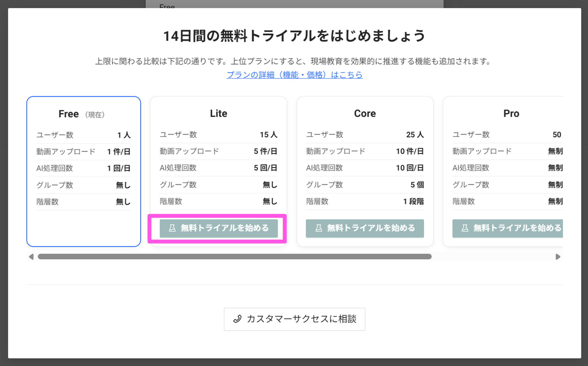Start the Lite plan 無料トライアル
588x366 pixels.
click(x=219, y=228)
